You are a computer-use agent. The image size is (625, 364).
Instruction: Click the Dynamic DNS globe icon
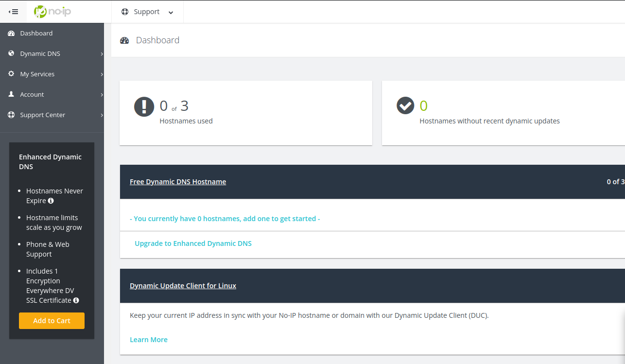pos(11,53)
